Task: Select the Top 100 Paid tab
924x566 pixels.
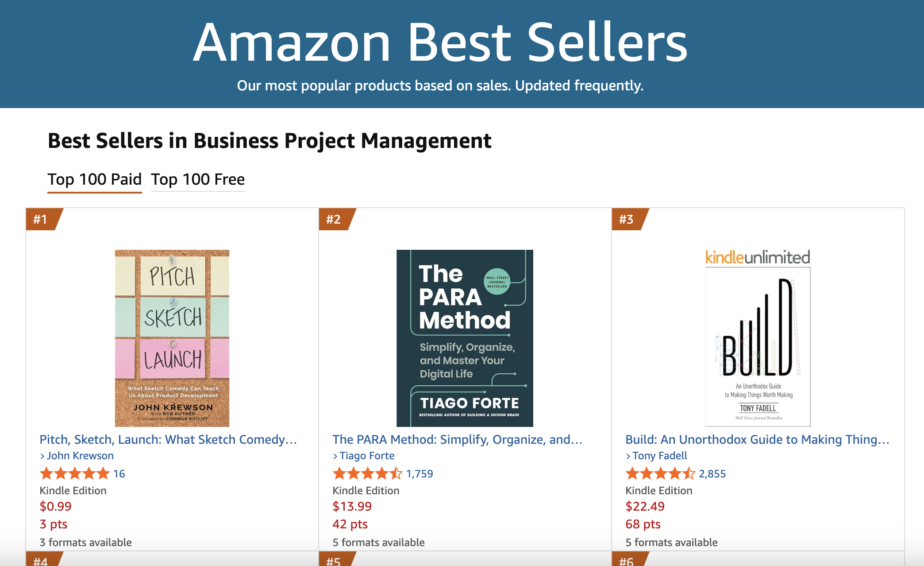Action: (94, 179)
